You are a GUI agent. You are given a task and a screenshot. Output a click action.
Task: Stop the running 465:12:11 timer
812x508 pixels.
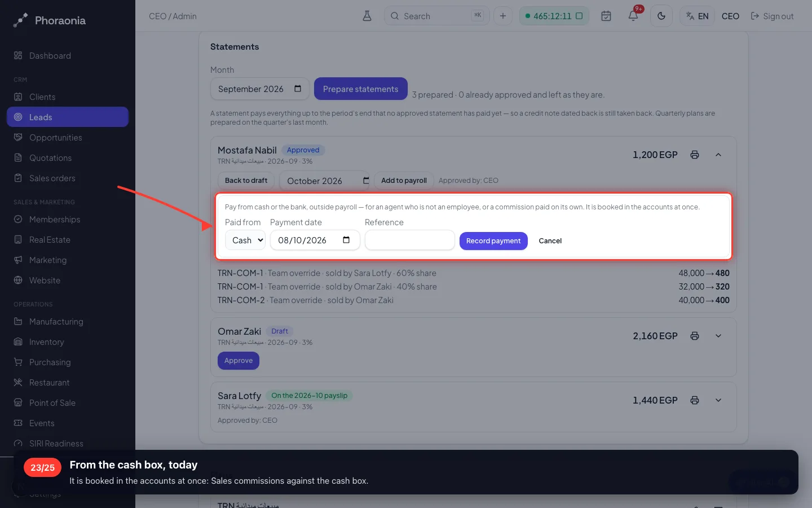pos(579,16)
